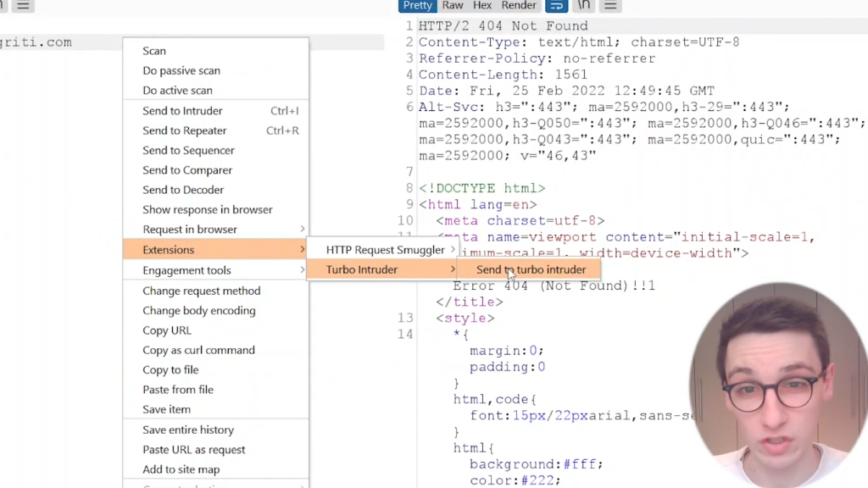This screenshot has width=868, height=488.
Task: Select Paste from file
Action: pyautogui.click(x=216, y=390)
